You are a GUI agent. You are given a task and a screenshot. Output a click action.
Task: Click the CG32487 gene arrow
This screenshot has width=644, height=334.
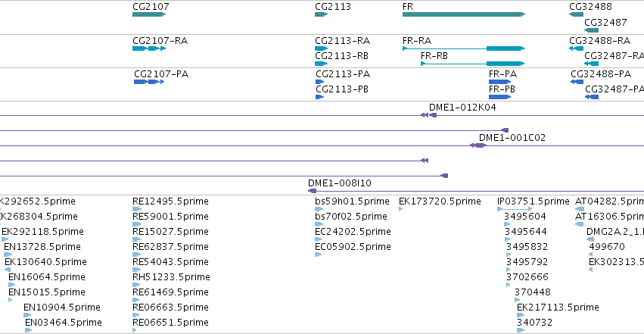[592, 30]
